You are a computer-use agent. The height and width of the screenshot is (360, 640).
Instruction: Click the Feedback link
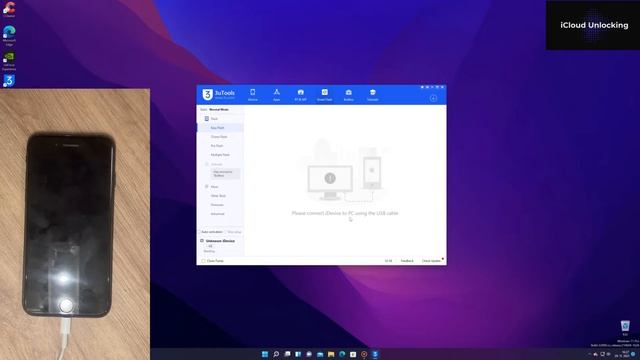(407, 261)
